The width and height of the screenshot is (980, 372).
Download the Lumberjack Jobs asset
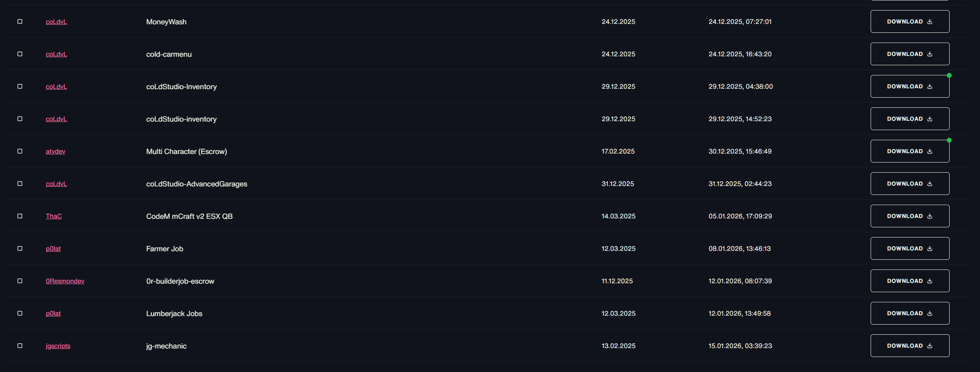point(910,313)
